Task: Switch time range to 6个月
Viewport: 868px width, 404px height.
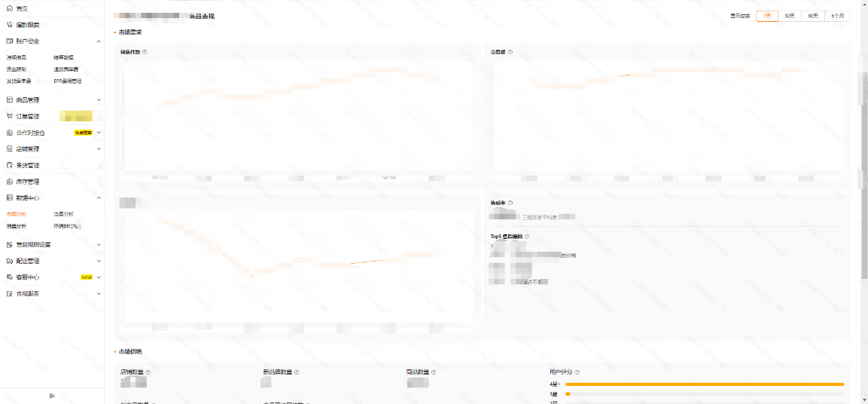Action: pyautogui.click(x=837, y=16)
